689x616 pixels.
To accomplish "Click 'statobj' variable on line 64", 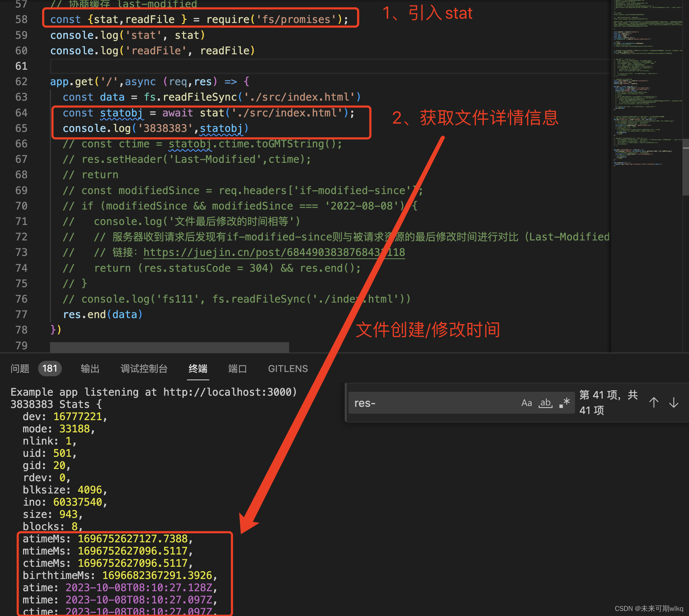I will (121, 113).
